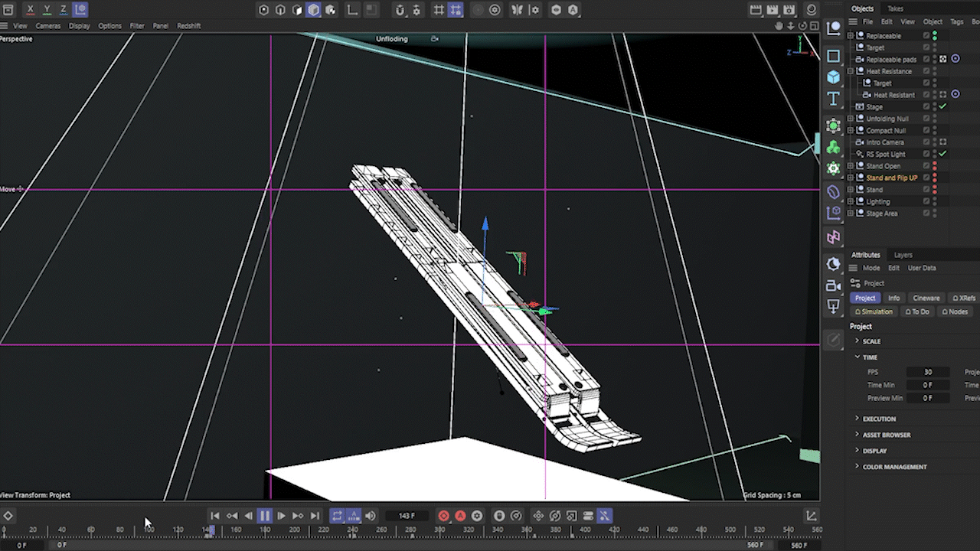Select the Text spline tool
The image size is (980, 551).
[x=834, y=99]
